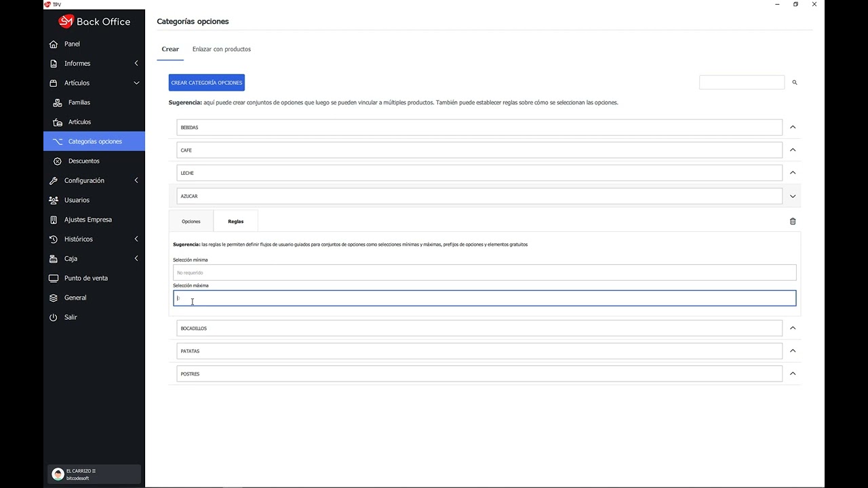The height and width of the screenshot is (488, 868).
Task: Open the General layers icon
Action: (x=54, y=298)
